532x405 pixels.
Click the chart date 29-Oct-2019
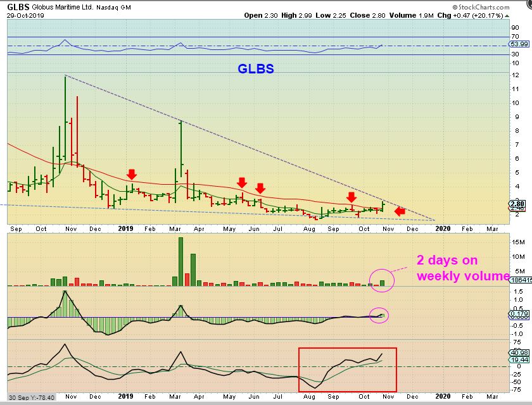pyautogui.click(x=25, y=16)
